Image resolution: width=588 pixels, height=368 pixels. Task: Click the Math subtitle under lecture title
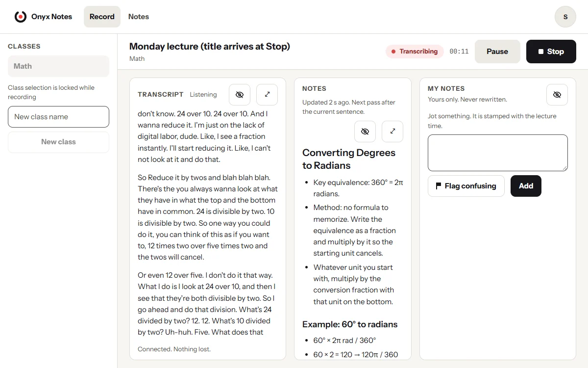[x=137, y=59]
